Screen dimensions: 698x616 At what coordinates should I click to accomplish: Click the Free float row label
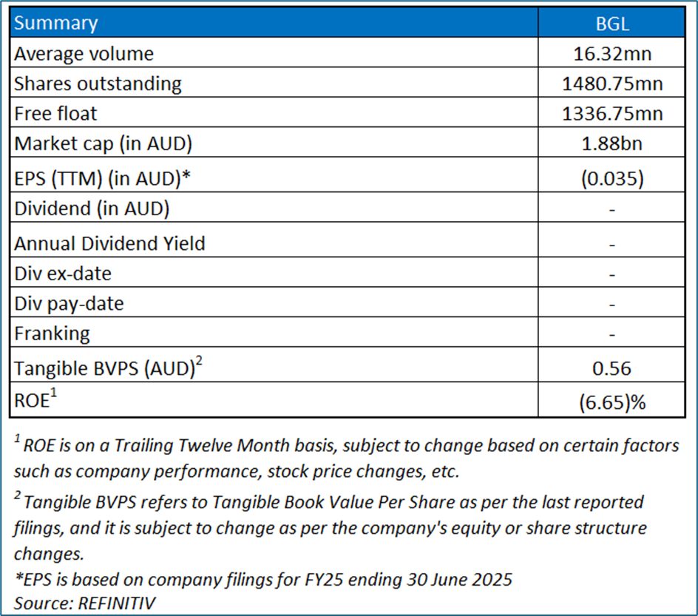(55, 114)
